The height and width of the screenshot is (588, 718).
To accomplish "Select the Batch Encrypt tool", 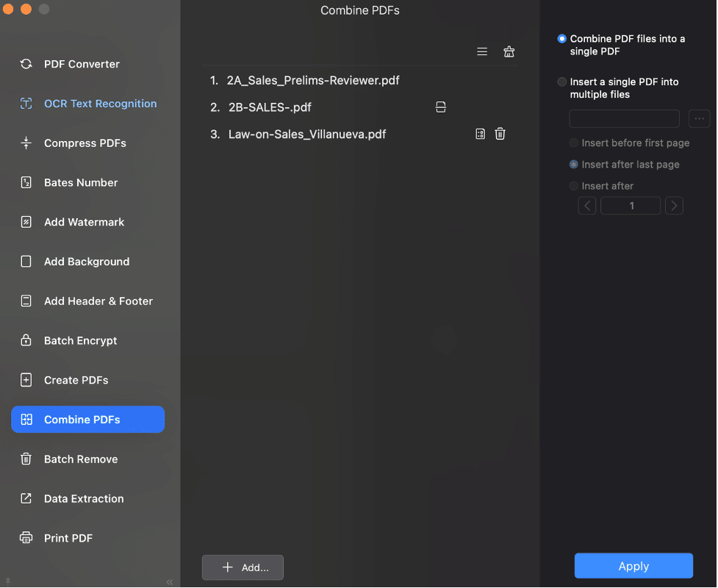I will tap(80, 340).
